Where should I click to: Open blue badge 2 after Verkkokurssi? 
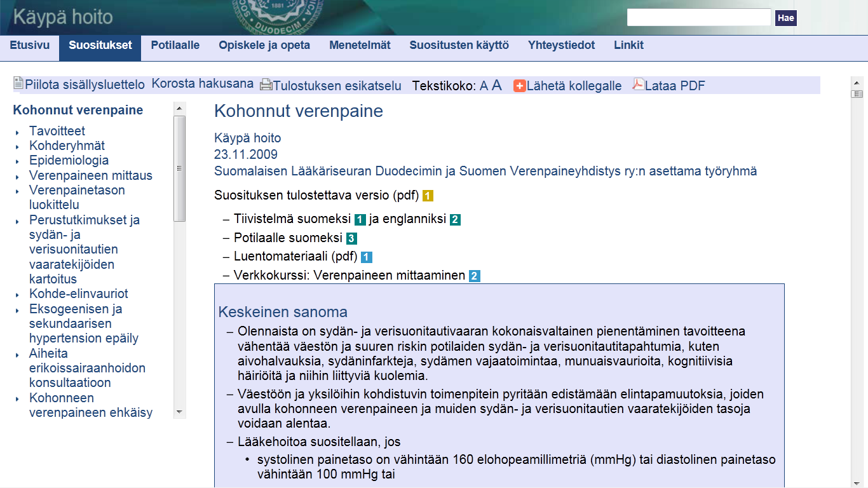point(474,276)
